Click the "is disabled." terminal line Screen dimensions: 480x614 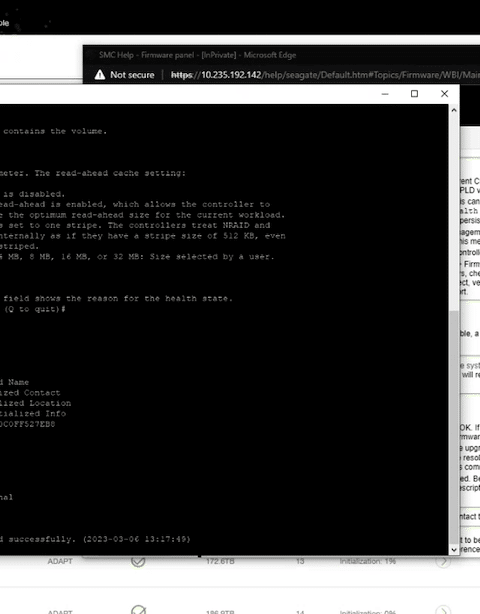pos(34,194)
